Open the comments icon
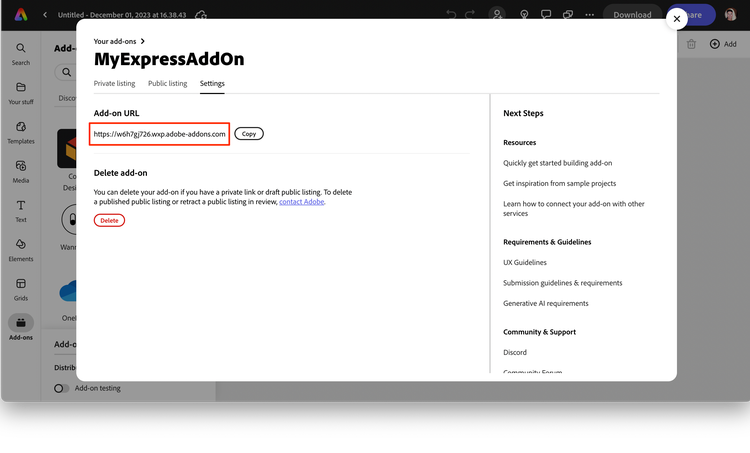The width and height of the screenshot is (750, 453). click(546, 14)
